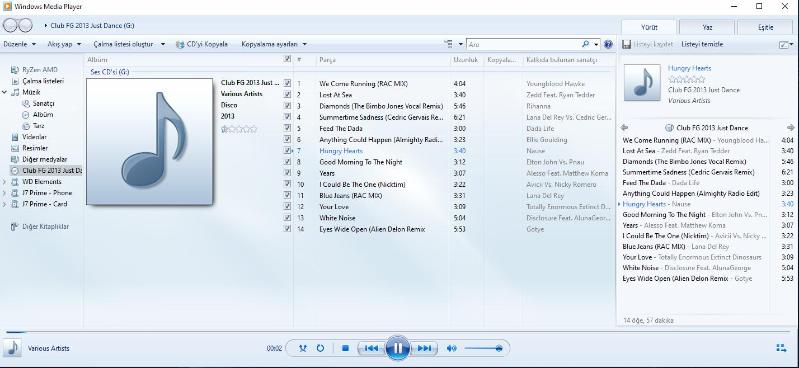Collapse the Müzik tree node
The width and height of the screenshot is (799, 368).
point(5,92)
